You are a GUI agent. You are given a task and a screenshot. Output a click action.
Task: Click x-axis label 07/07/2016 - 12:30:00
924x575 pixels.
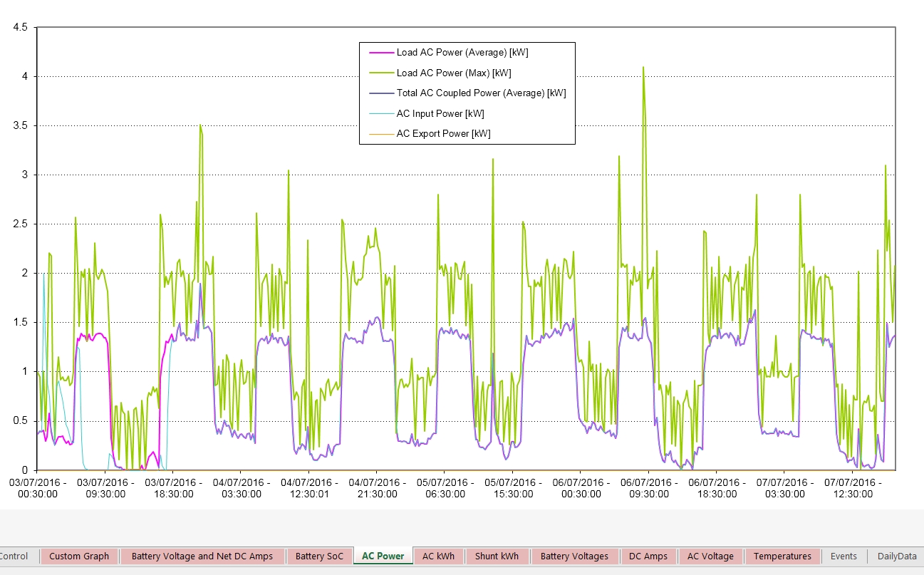[x=853, y=488]
